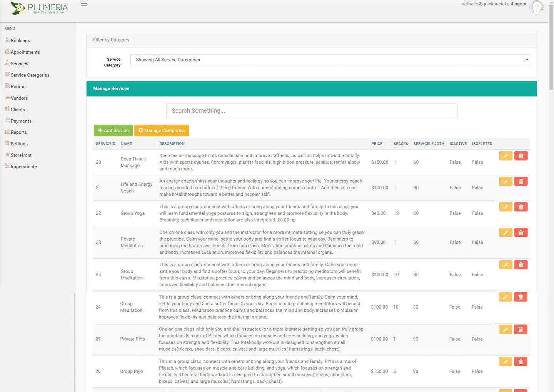Open the Service Category dropdown
Screen dimensions: 554x392
(330, 60)
